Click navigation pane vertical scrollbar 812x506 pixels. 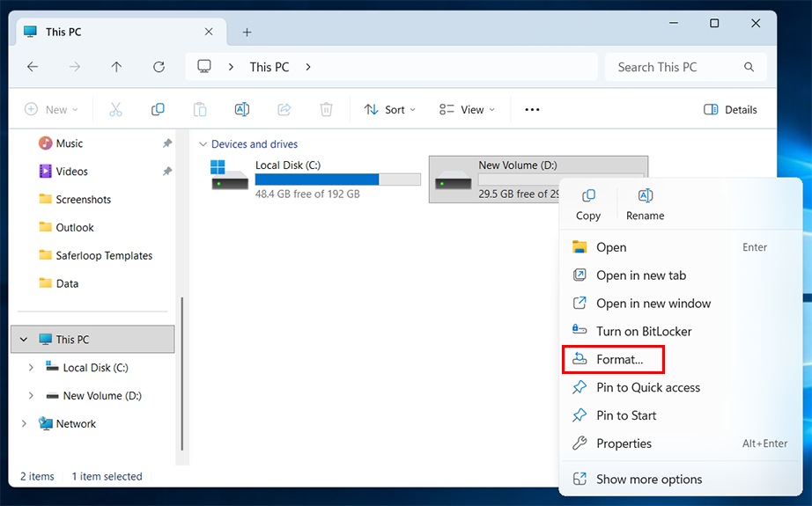pos(181,373)
